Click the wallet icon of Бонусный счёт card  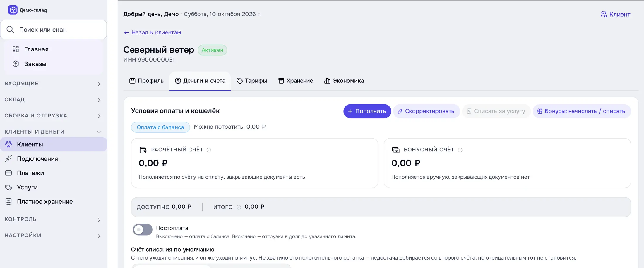396,150
